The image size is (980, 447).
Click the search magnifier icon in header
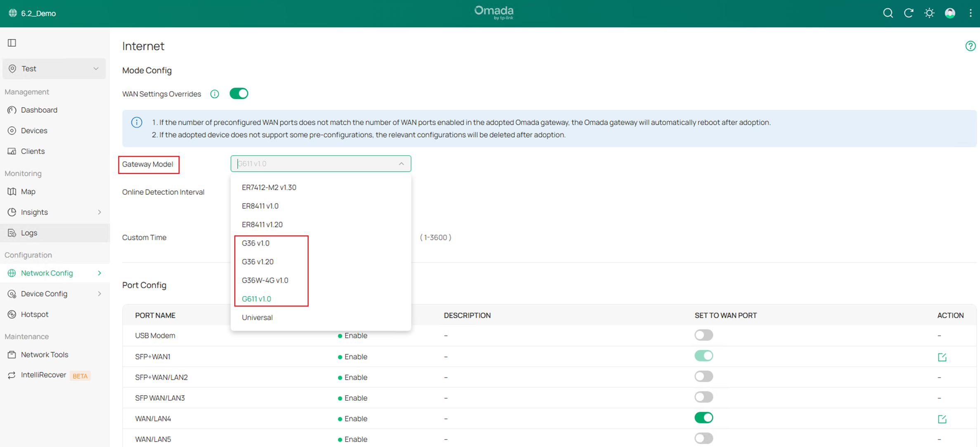point(888,13)
